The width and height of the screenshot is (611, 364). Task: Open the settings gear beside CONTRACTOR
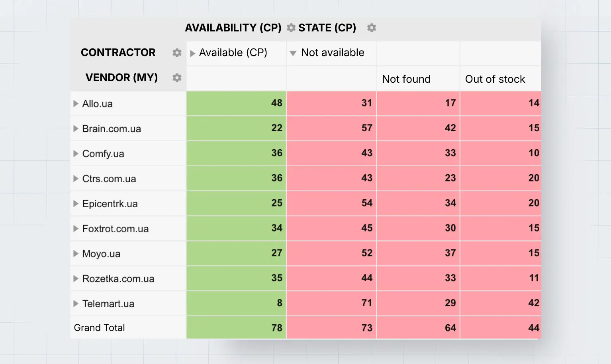coord(176,53)
